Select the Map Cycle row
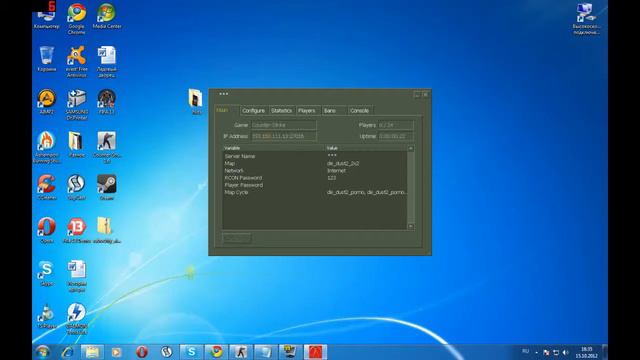 [315, 192]
